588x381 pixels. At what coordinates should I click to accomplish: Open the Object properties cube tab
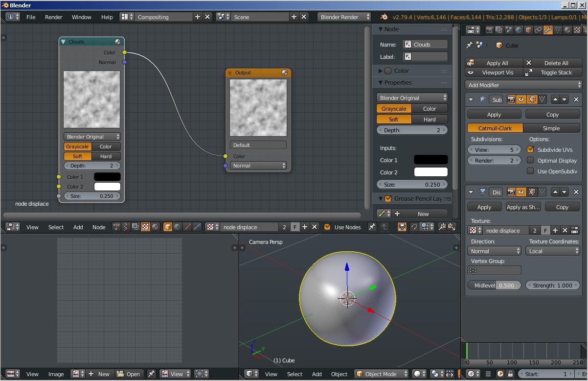[528, 30]
